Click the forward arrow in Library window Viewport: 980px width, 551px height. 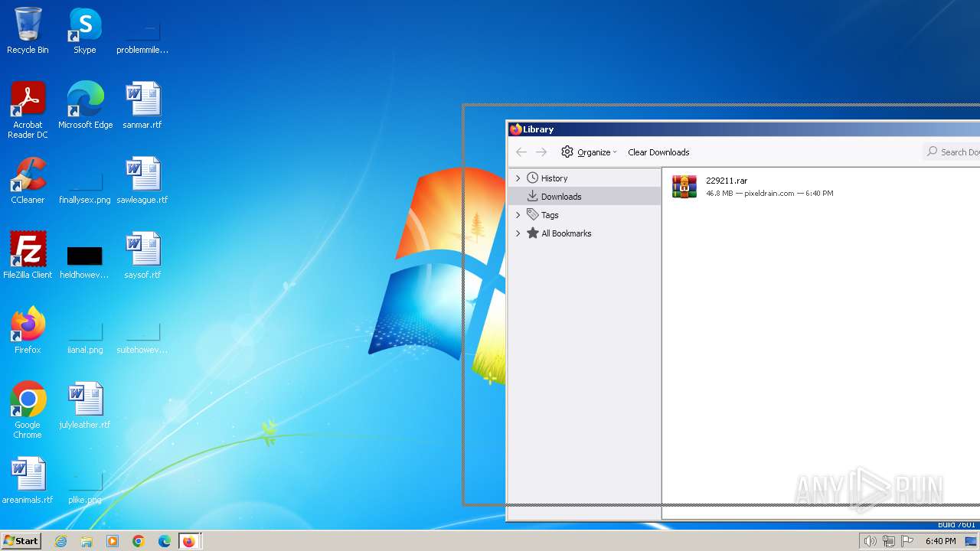(x=541, y=152)
